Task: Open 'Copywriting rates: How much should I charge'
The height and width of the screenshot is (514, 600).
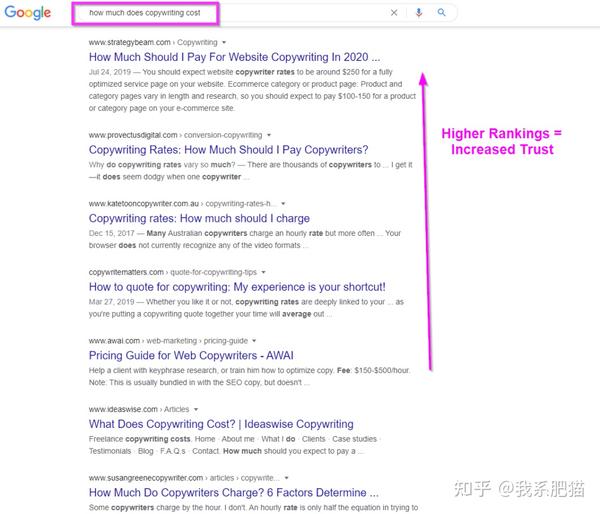Action: click(199, 218)
